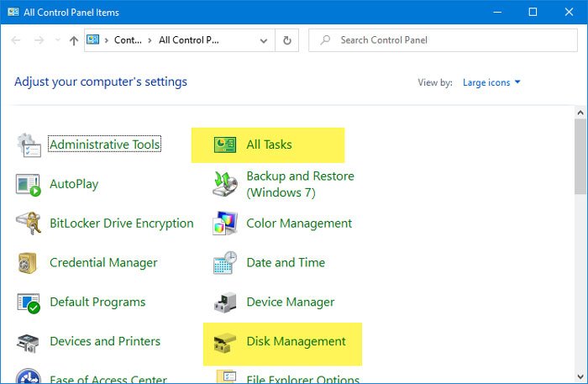
Task: Open the Credential Manager link
Action: point(103,263)
